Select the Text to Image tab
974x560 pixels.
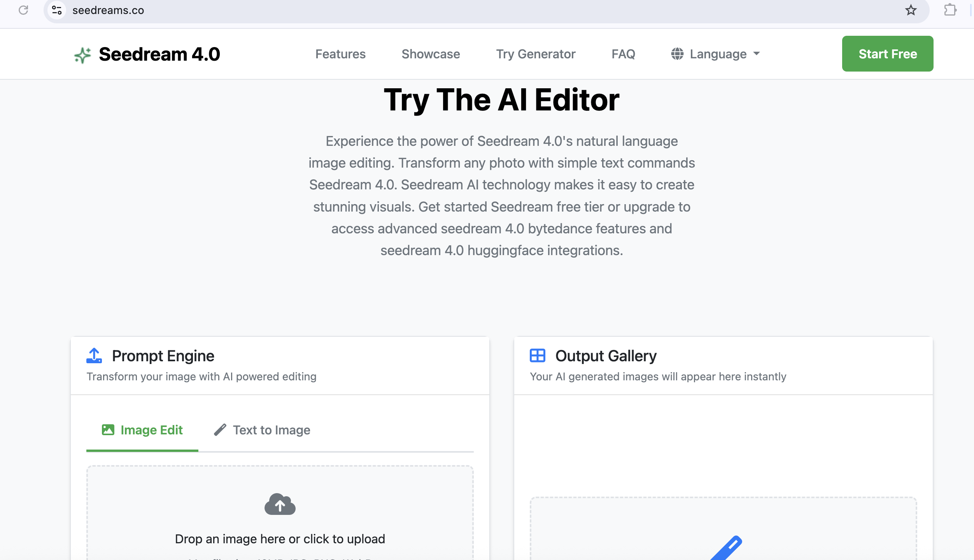point(262,430)
